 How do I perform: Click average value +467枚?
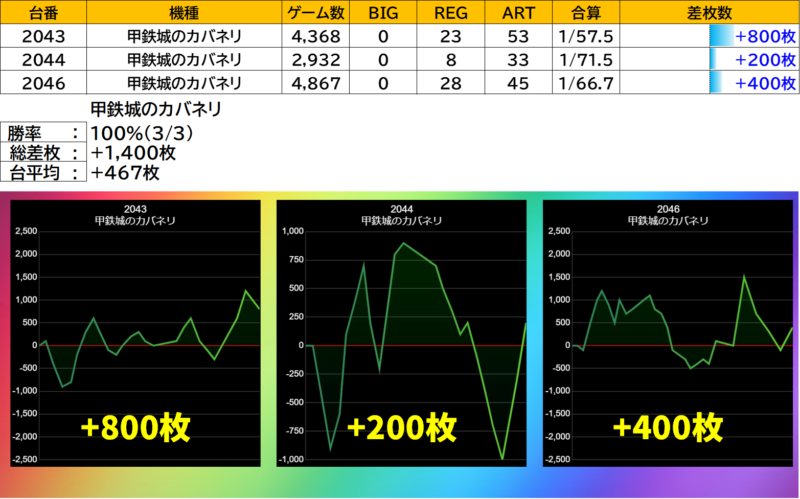[x=125, y=172]
